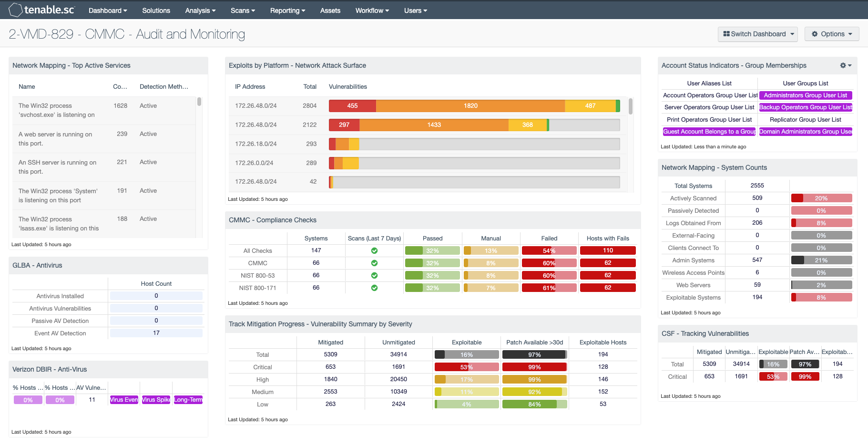
Task: Click the NIST 800-171 scan checkmark icon
Action: [x=374, y=288]
